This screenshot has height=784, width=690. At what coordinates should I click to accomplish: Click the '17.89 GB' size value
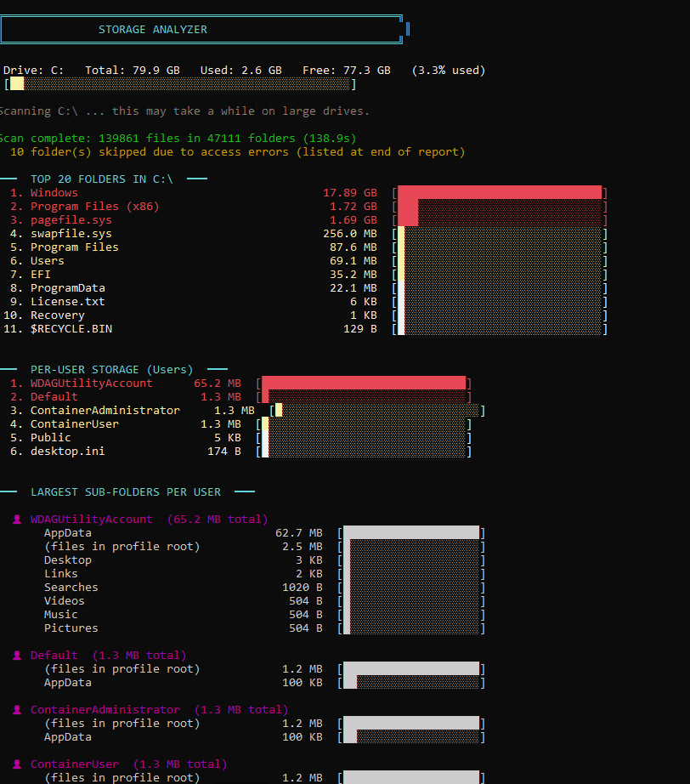350,192
